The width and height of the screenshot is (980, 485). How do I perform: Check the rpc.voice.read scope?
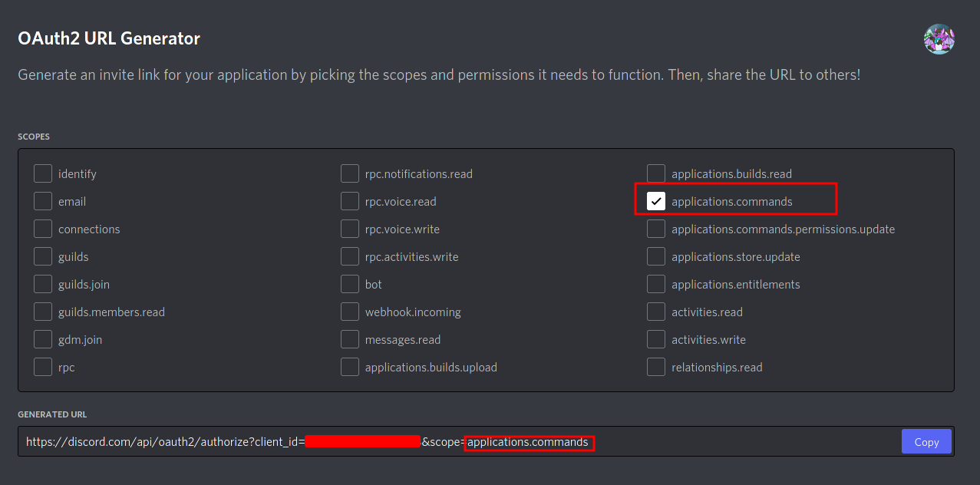pos(350,201)
